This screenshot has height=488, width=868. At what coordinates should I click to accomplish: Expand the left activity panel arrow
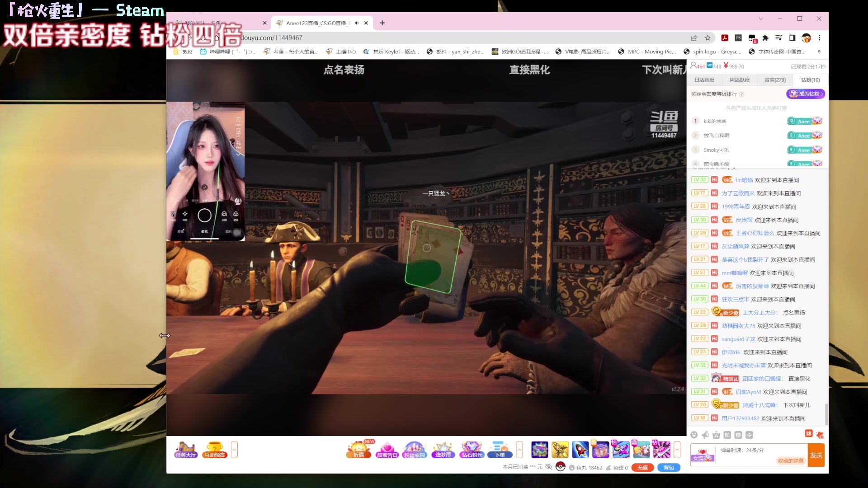click(x=234, y=450)
